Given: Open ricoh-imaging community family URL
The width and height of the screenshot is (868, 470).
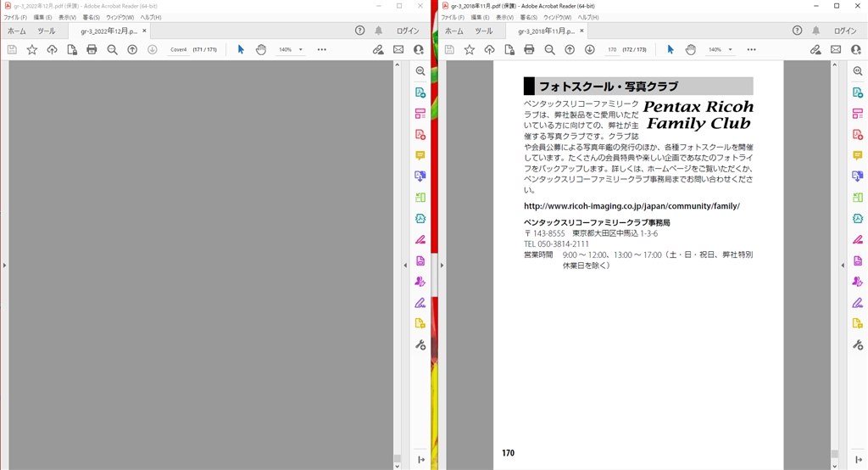Looking at the screenshot, I should [x=632, y=206].
